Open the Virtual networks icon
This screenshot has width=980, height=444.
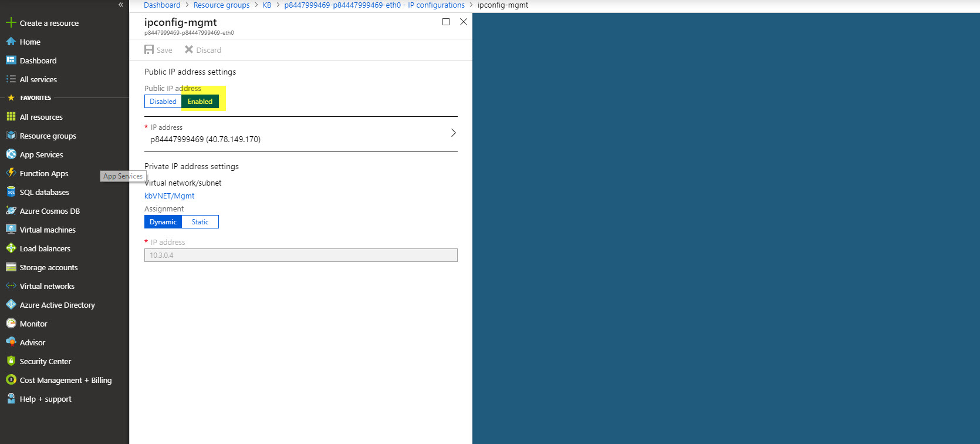point(11,286)
